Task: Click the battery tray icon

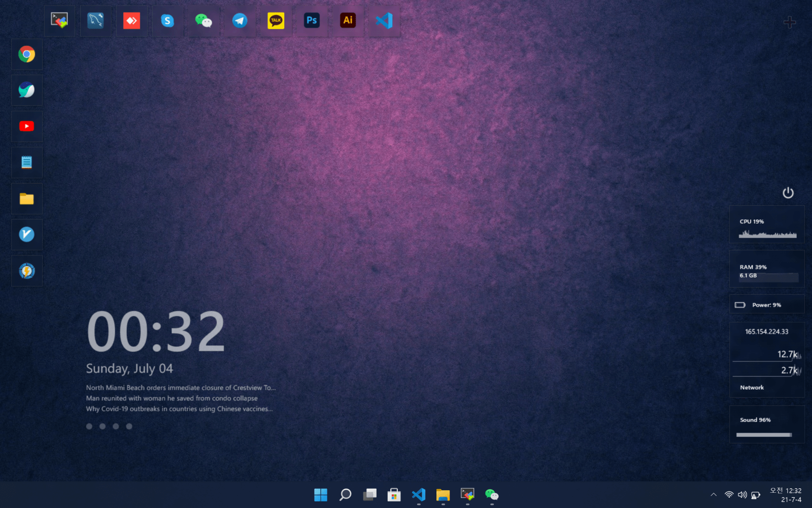Action: point(756,495)
